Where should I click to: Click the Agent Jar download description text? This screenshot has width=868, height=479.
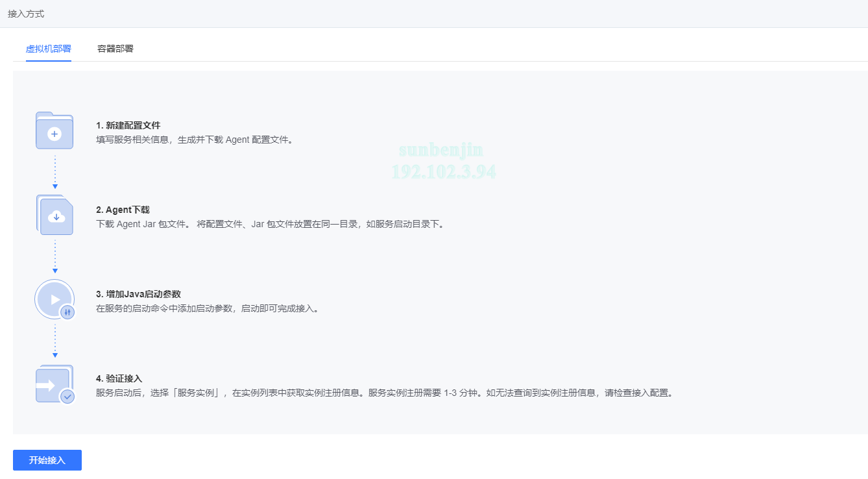point(271,224)
